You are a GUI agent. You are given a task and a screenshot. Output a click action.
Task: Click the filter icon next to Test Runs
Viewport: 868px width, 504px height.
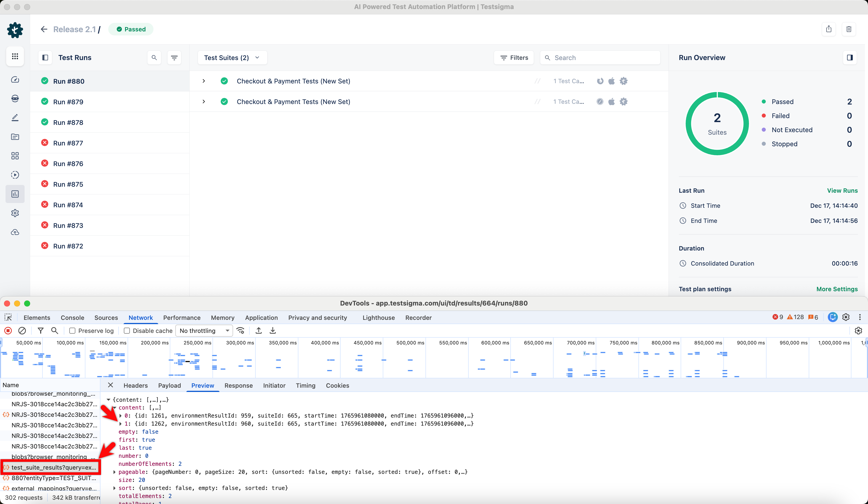click(174, 58)
